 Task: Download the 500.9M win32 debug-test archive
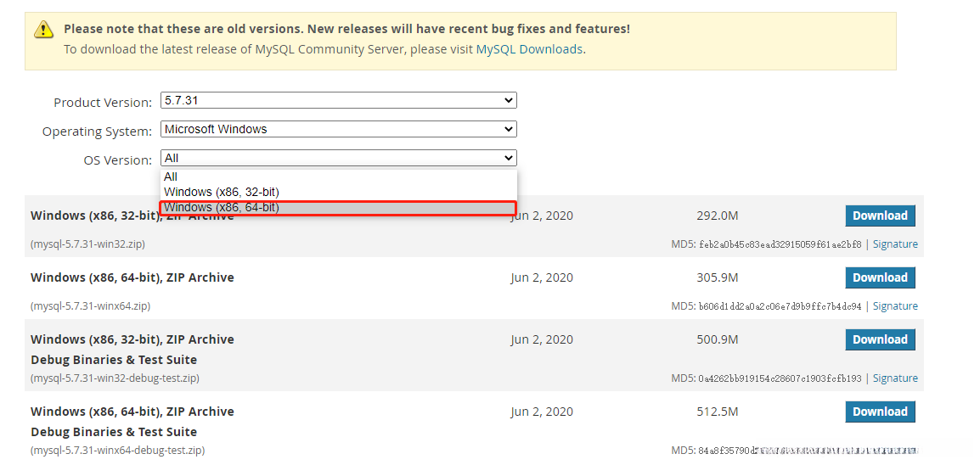pyautogui.click(x=880, y=339)
